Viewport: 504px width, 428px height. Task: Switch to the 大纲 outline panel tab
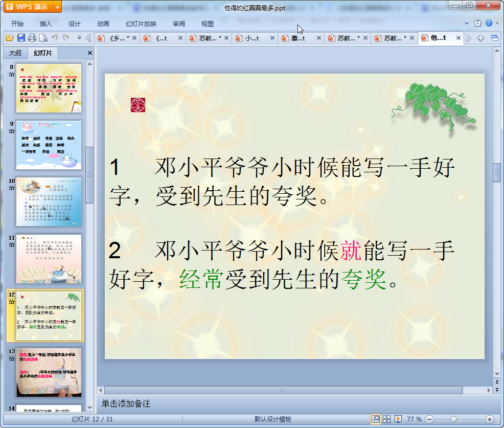click(15, 53)
